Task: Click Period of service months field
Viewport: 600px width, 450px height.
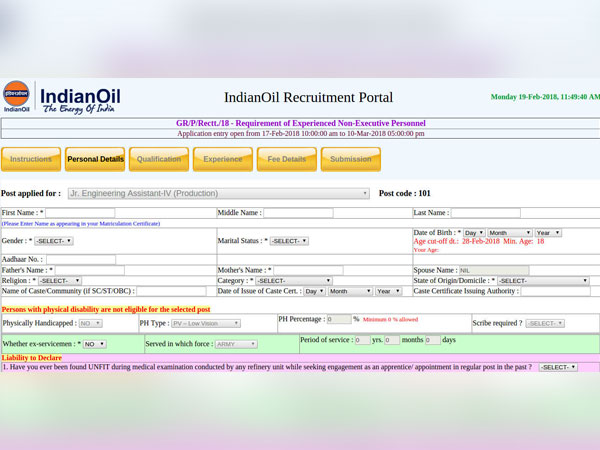Action: tap(392, 340)
